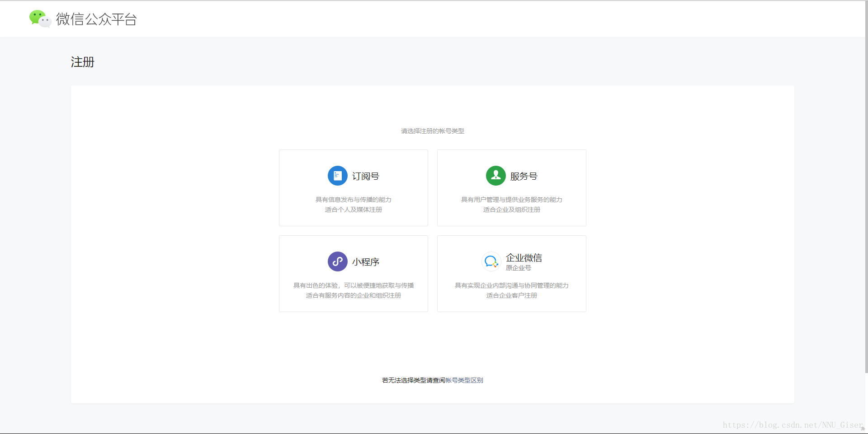Click the 适合企业客户注册 text
The image size is (868, 434).
[512, 295]
